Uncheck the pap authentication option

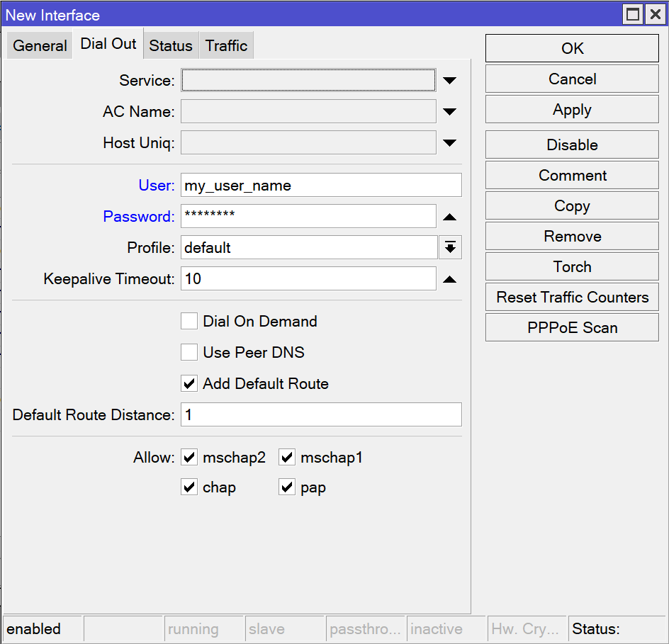pyautogui.click(x=287, y=487)
